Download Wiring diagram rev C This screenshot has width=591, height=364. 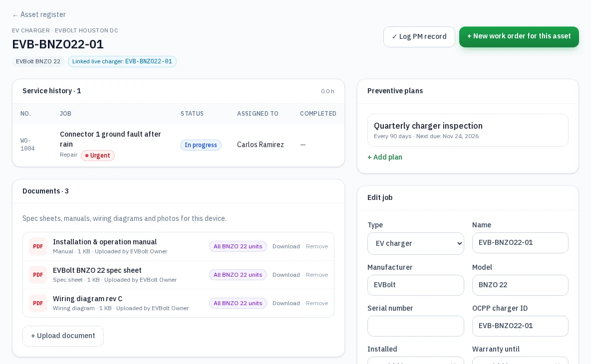click(286, 303)
